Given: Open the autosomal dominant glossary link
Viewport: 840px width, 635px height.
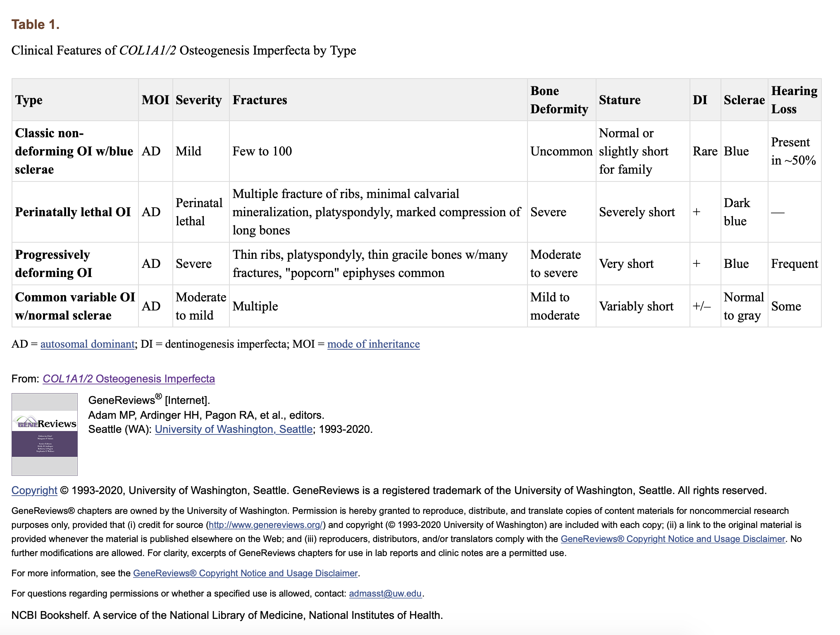Looking at the screenshot, I should tap(87, 344).
